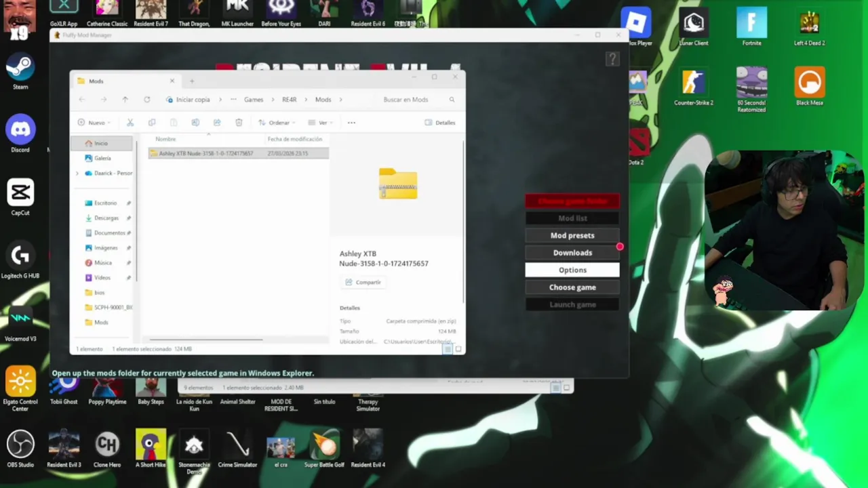Open Black Mesa desktop shortcut

[x=809, y=87]
